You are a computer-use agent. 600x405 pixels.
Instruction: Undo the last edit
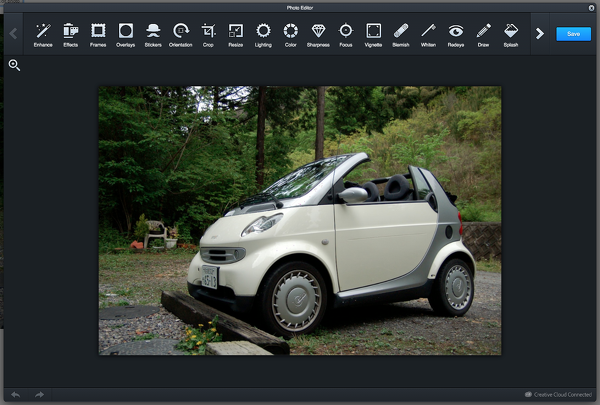[16, 394]
